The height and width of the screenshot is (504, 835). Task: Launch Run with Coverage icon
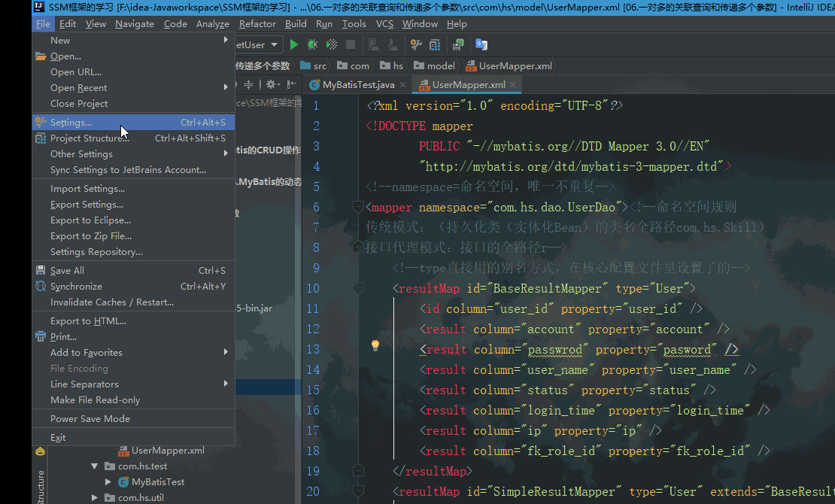[331, 44]
